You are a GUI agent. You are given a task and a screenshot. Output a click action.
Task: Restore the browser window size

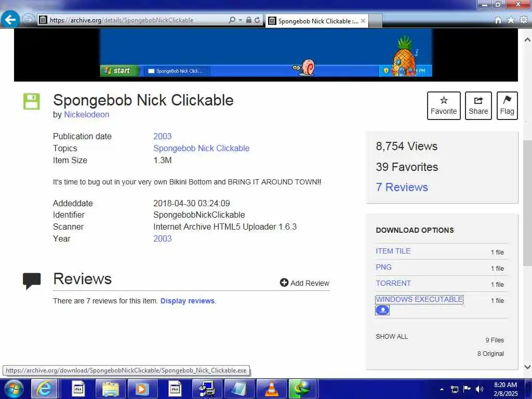point(498,4)
